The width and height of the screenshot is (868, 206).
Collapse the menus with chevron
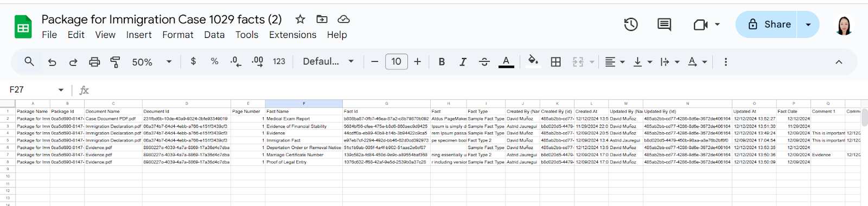click(x=839, y=62)
